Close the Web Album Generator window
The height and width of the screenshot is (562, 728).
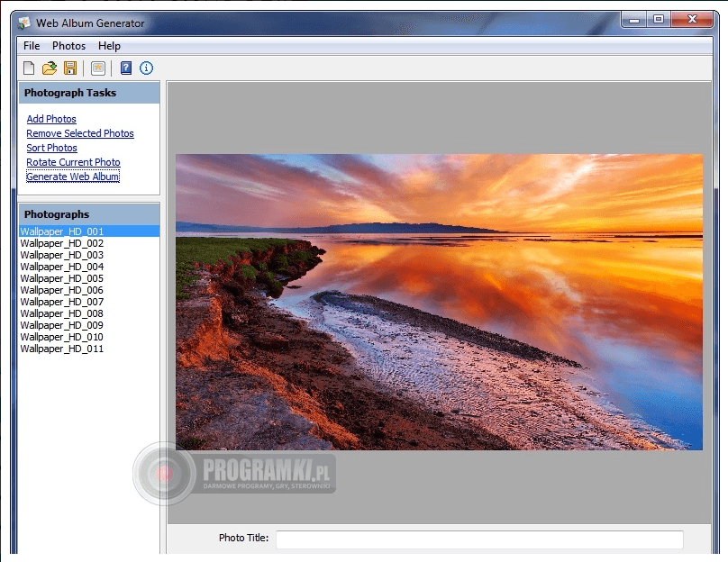click(692, 20)
